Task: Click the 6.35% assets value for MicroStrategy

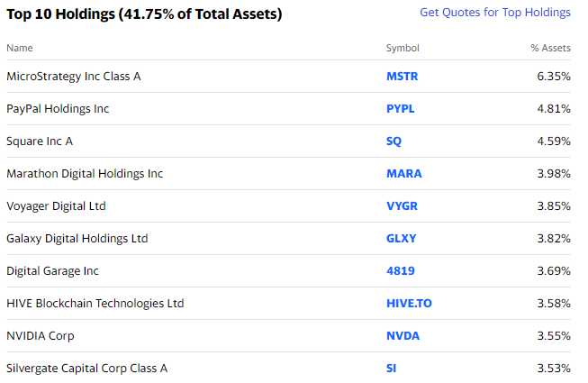Action: point(554,77)
